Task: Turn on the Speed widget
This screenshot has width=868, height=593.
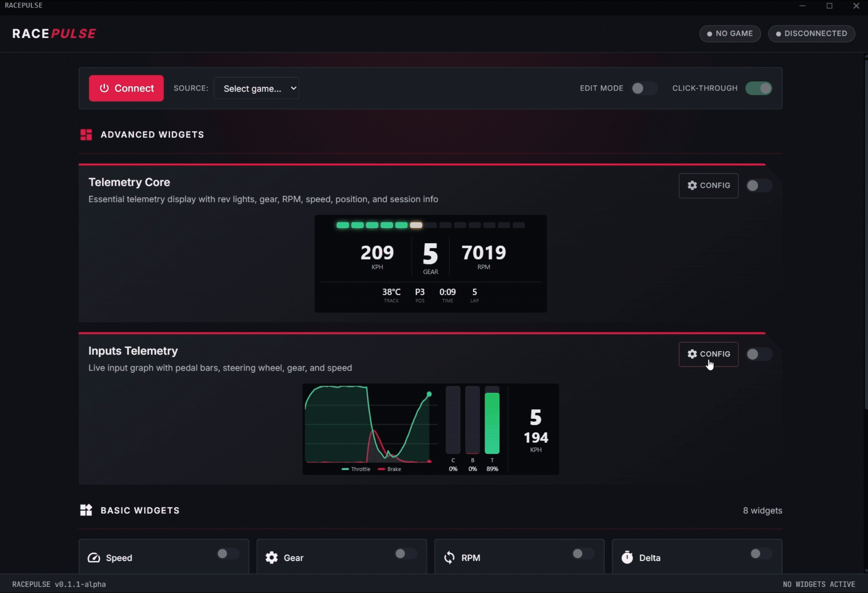Action: (x=228, y=554)
